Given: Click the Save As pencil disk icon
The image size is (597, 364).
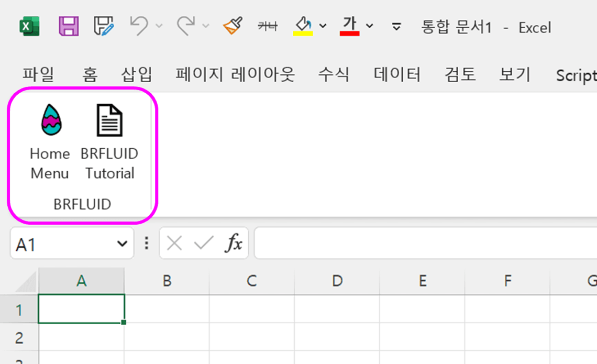Looking at the screenshot, I should 104,26.
